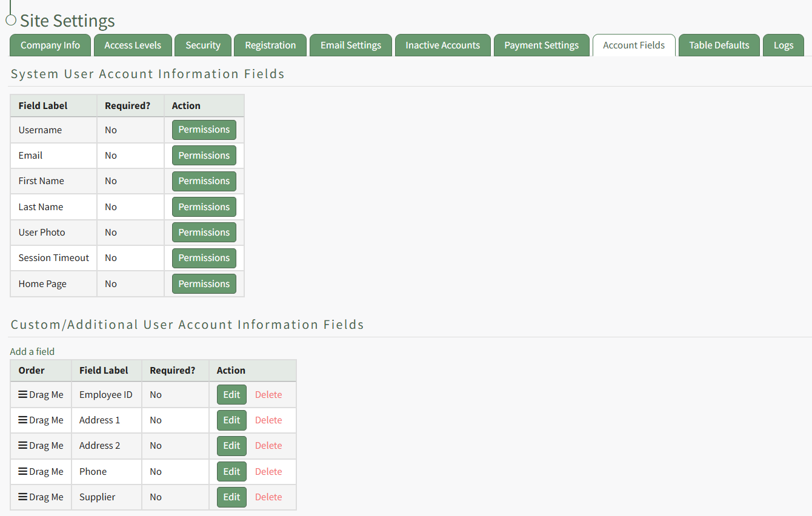This screenshot has width=812, height=516.
Task: Click the drag handle icon for Phone
Action: [x=23, y=471]
